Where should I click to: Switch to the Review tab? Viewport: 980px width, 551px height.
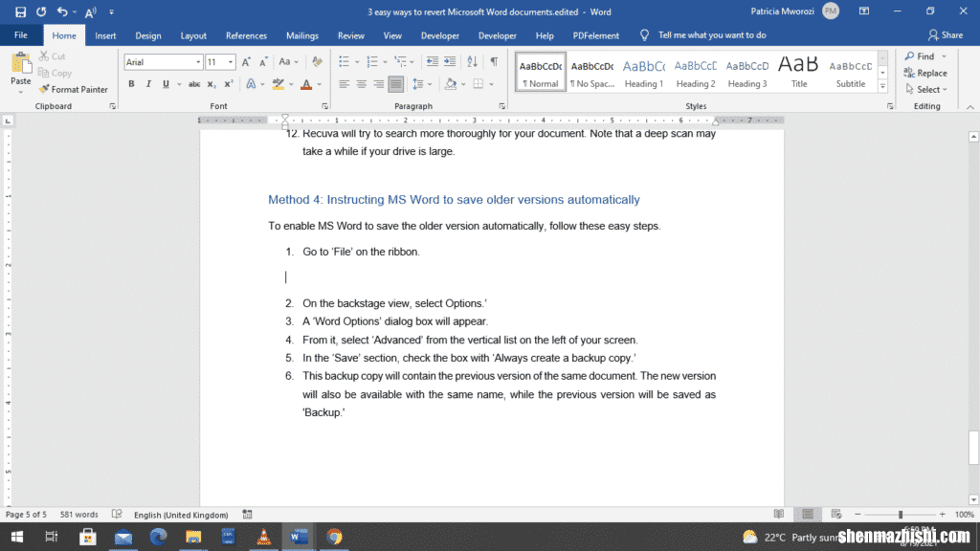pyautogui.click(x=350, y=35)
